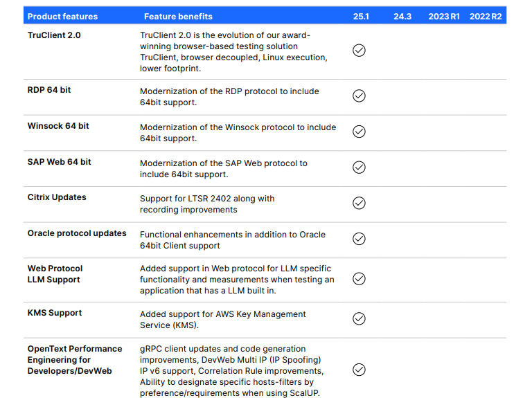Click the checkmark icon for TruClient 2.0
The image size is (532, 398).
359,51
